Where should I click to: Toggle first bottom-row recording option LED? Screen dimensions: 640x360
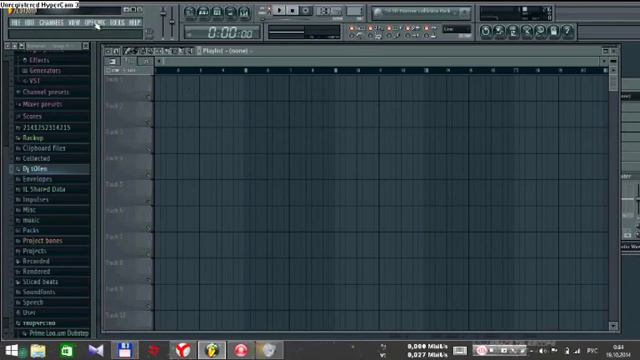pyautogui.click(x=352, y=36)
